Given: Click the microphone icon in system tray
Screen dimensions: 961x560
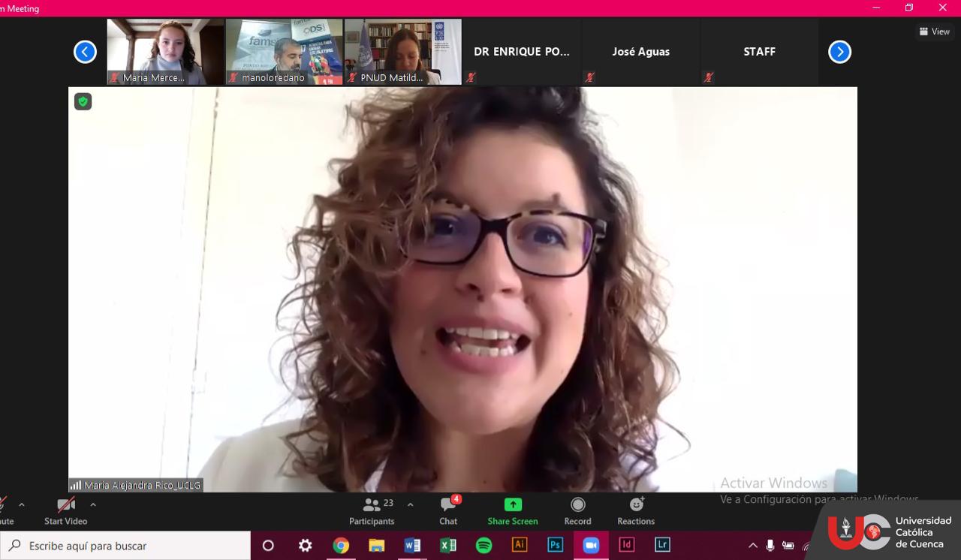Looking at the screenshot, I should [x=770, y=546].
